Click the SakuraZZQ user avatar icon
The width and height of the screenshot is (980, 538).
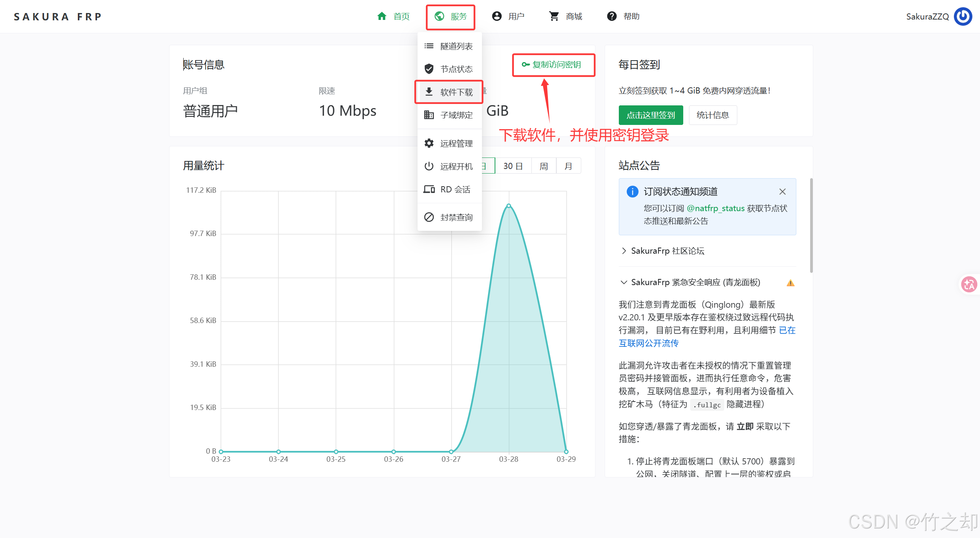tap(963, 16)
